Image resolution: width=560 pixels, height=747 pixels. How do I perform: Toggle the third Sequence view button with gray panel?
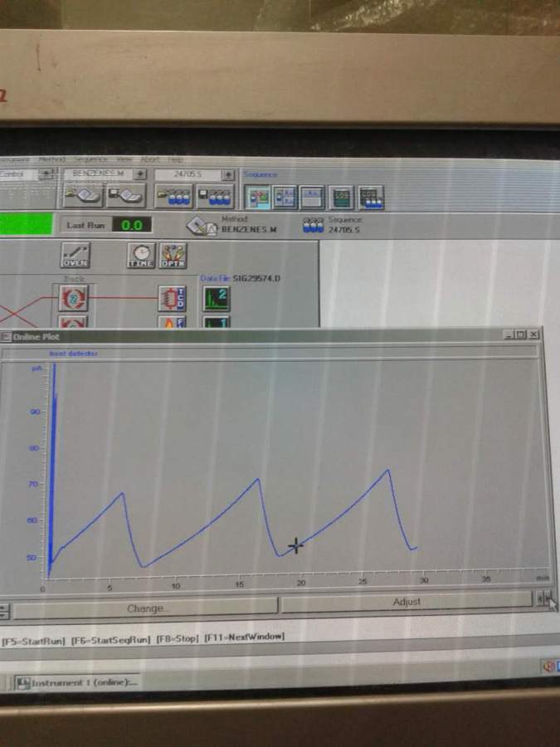coord(313,198)
